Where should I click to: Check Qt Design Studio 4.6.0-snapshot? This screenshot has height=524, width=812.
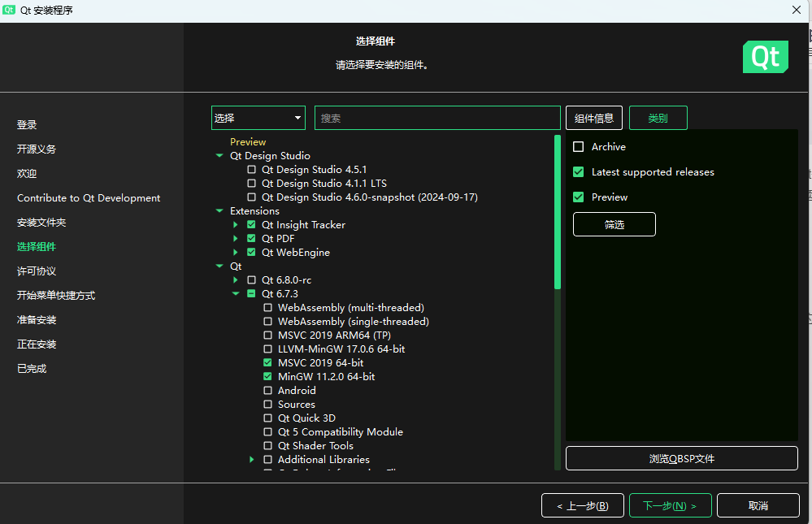click(252, 197)
